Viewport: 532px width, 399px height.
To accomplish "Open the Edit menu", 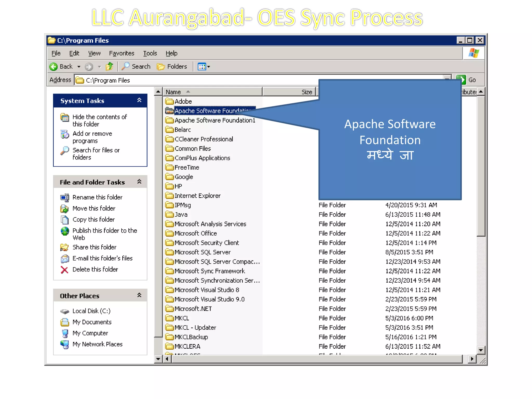I will click(x=74, y=53).
